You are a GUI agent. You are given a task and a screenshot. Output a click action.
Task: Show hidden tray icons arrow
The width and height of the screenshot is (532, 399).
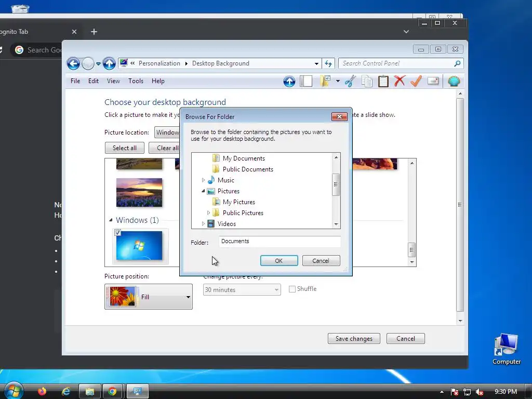442,392
